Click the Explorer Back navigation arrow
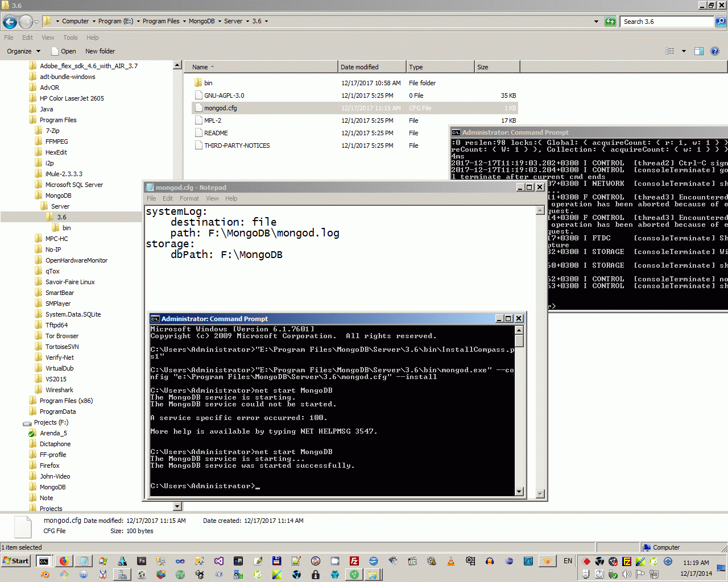Image resolution: width=728 pixels, height=582 pixels. pyautogui.click(x=10, y=22)
